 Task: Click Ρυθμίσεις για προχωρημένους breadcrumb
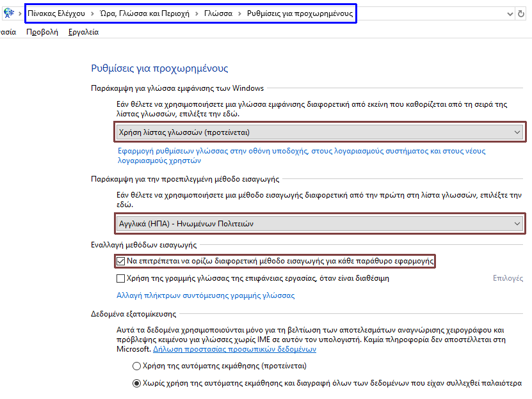pyautogui.click(x=300, y=13)
